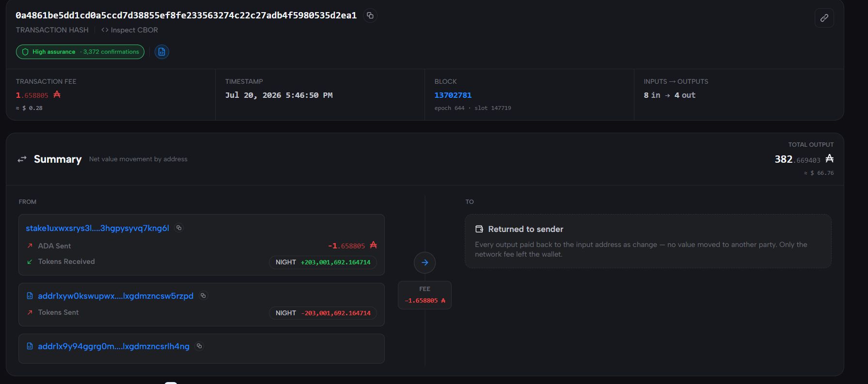Click the script icon before addr1x9y94ggrg0m

[x=30, y=346]
